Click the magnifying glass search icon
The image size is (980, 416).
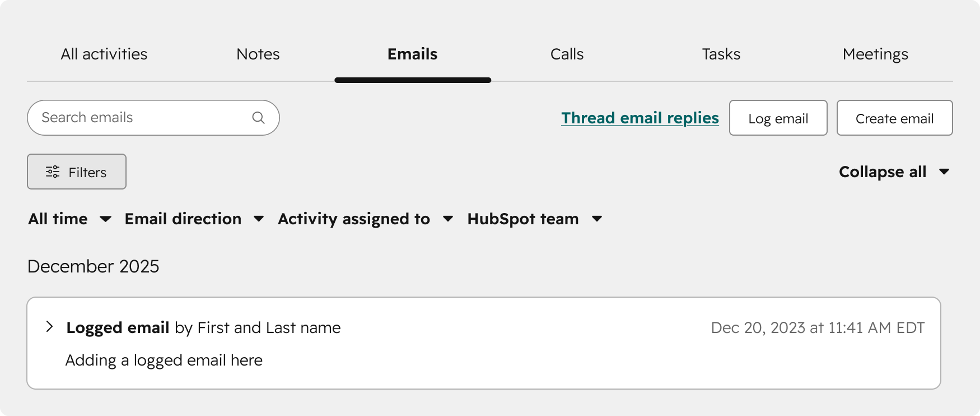[258, 118]
